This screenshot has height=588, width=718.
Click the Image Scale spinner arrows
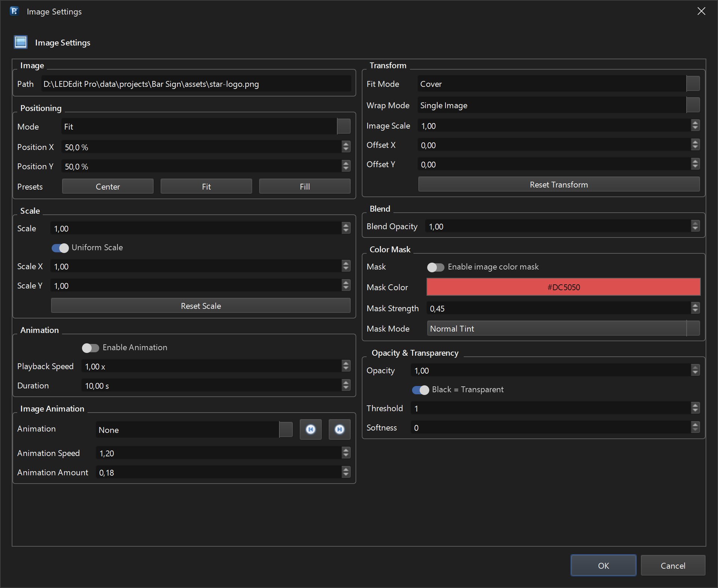(695, 126)
